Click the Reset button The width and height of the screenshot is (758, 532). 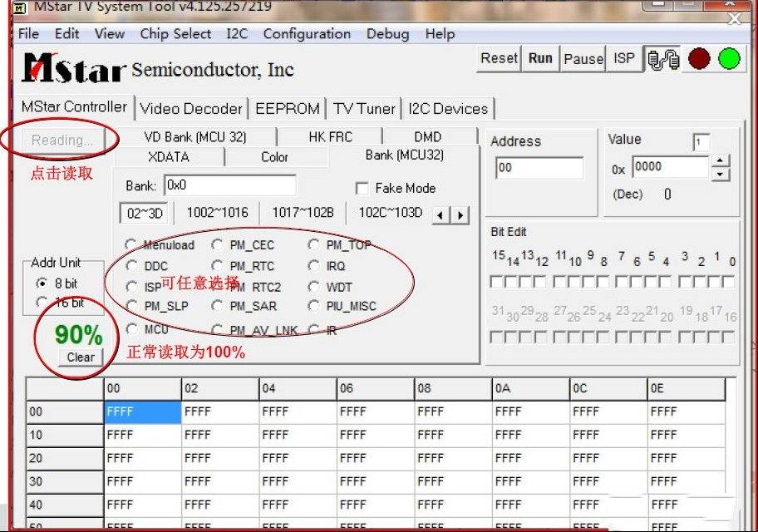(x=499, y=58)
